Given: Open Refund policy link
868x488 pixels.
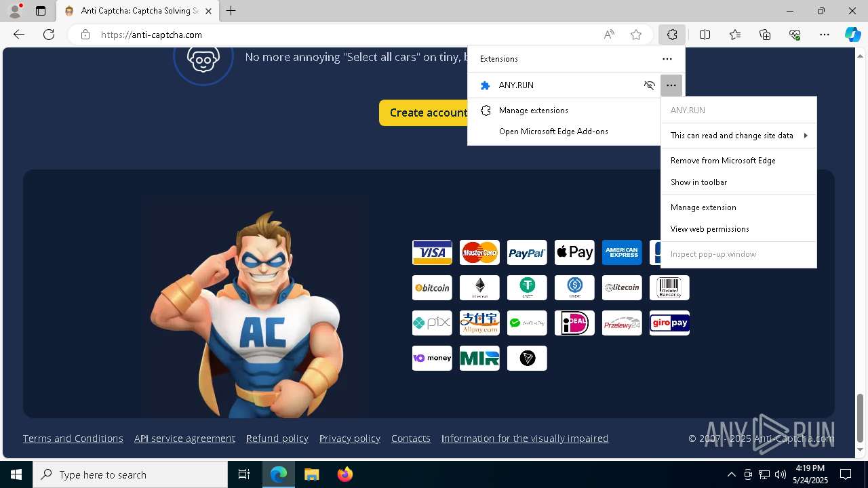Looking at the screenshot, I should click(x=277, y=439).
